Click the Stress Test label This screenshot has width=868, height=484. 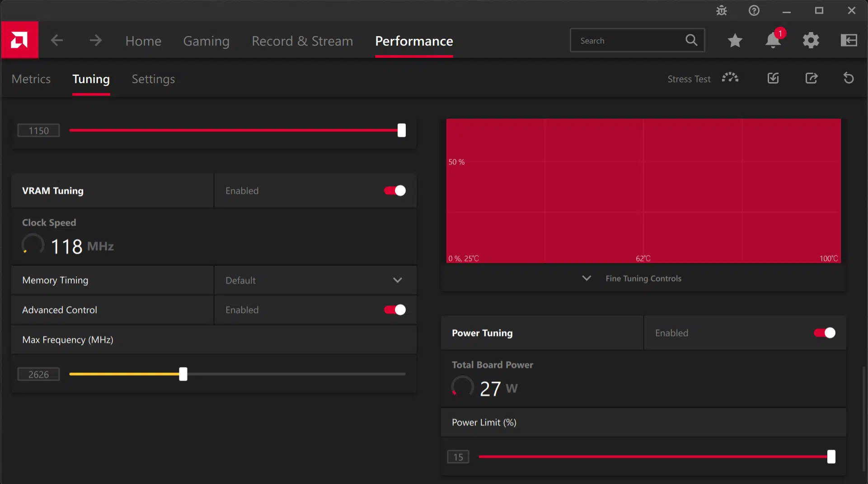pos(689,79)
